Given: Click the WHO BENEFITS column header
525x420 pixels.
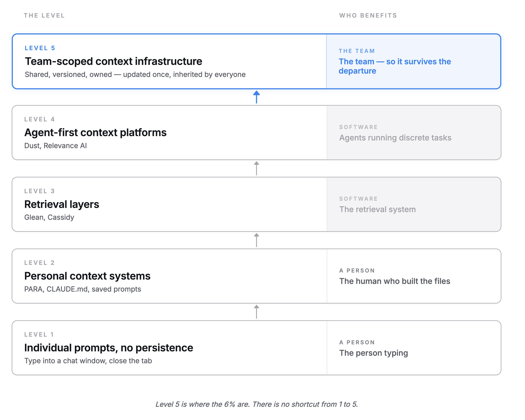Looking at the screenshot, I should [368, 15].
